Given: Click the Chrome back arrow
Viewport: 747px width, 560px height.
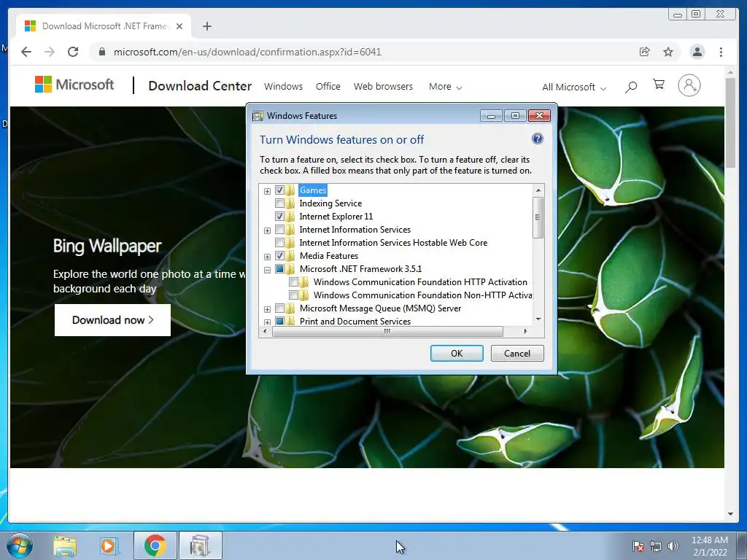Looking at the screenshot, I should coord(26,52).
